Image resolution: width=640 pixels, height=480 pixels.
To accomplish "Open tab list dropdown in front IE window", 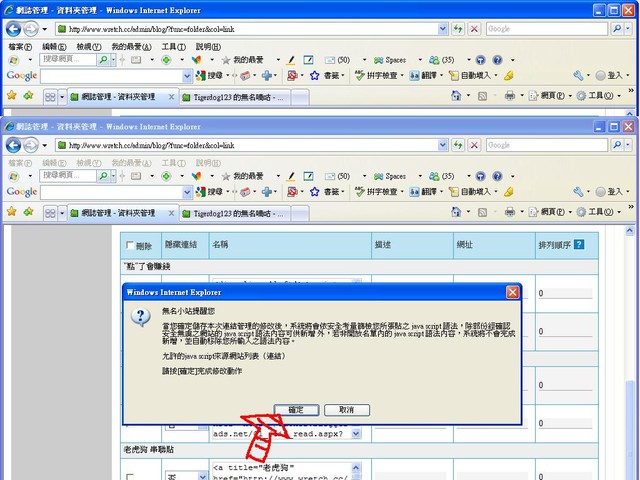I will pos(62,213).
